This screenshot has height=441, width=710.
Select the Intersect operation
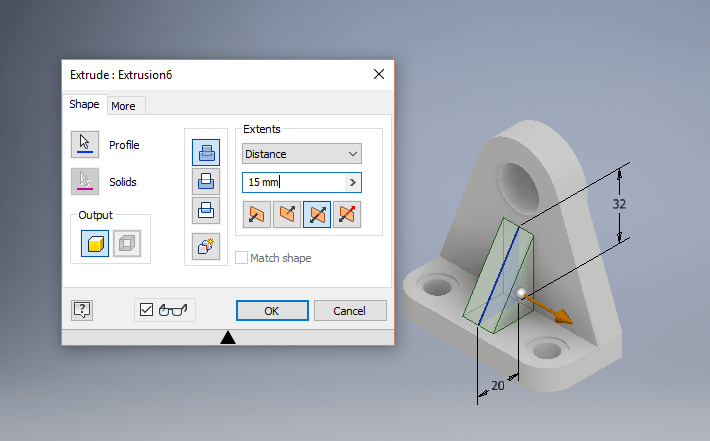206,211
